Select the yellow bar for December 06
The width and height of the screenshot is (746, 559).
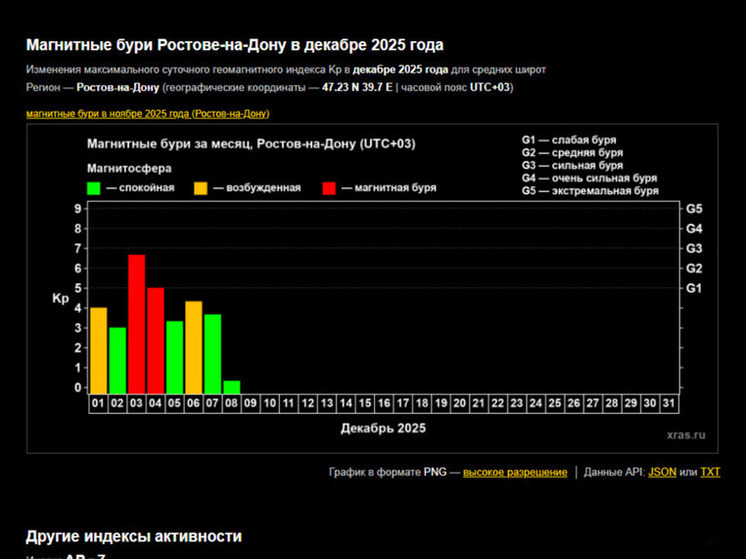[194, 347]
